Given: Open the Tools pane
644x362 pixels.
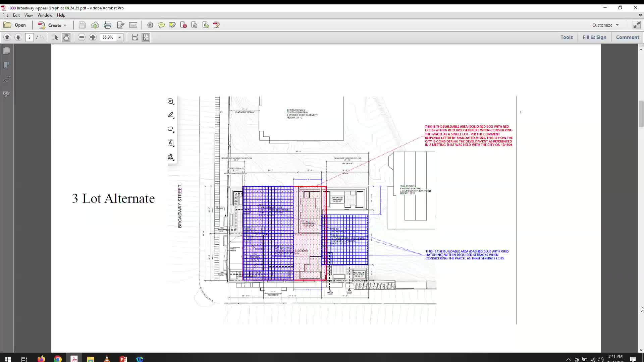Looking at the screenshot, I should 567,37.
